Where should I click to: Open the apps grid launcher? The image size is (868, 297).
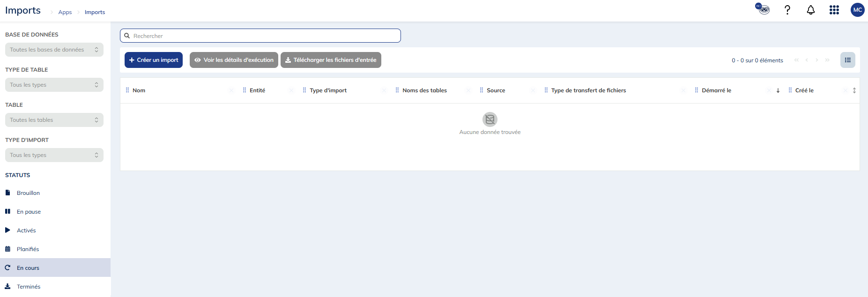834,10
